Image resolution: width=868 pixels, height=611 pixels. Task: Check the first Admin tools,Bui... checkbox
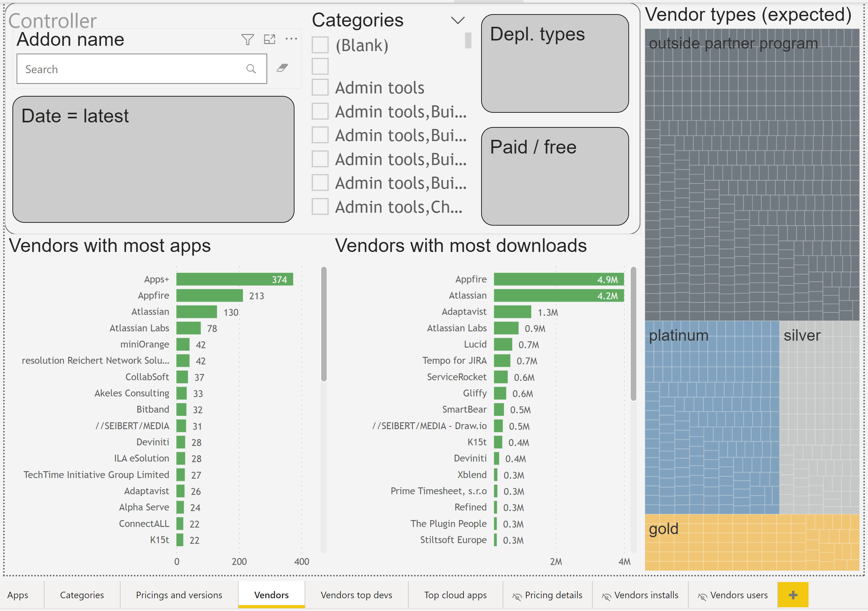(320, 111)
